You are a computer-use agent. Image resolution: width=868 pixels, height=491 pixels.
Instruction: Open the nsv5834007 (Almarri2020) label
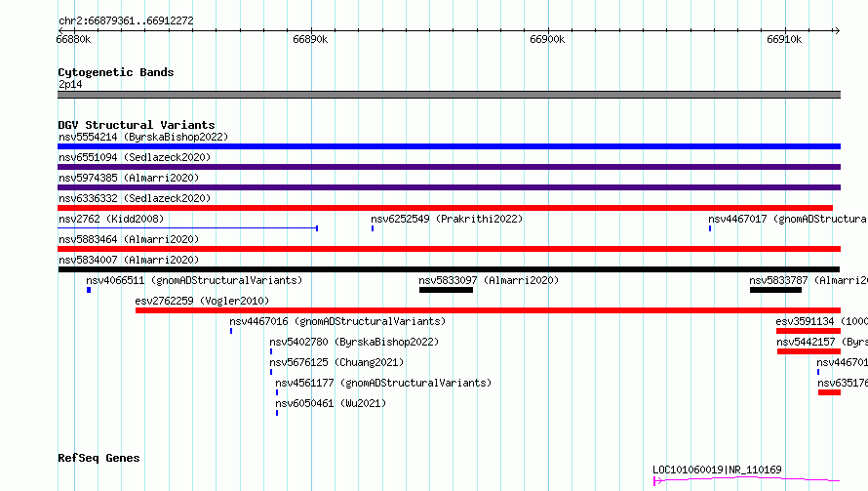pos(129,260)
